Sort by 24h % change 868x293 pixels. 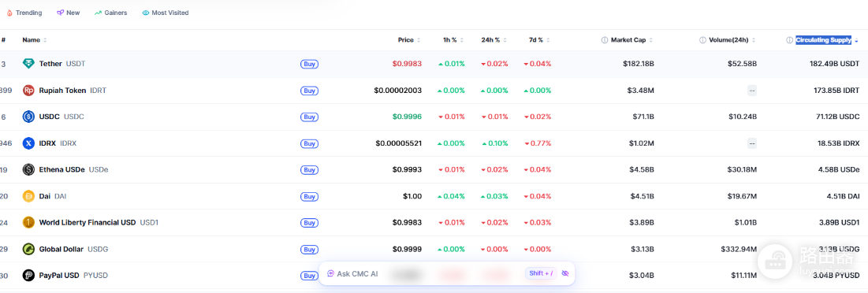tap(494, 40)
